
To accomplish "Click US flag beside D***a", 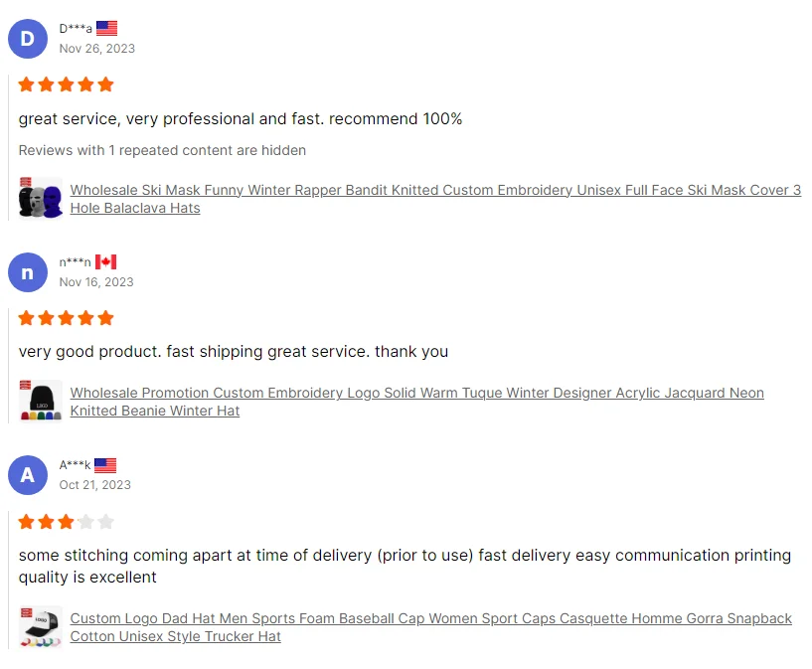I will pyautogui.click(x=106, y=28).
